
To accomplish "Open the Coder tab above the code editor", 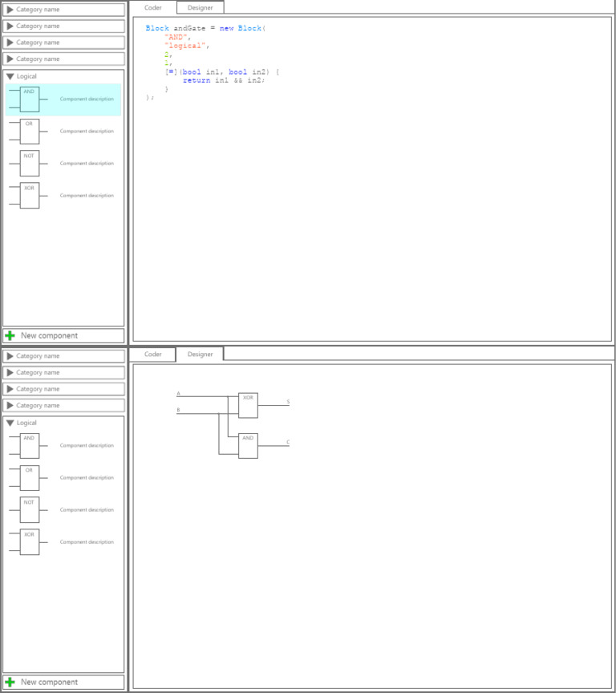I will coord(153,7).
